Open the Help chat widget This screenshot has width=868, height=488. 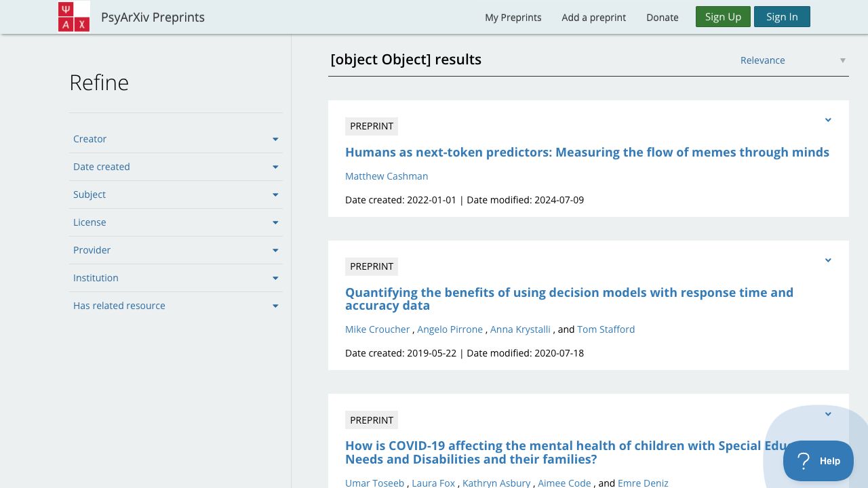pyautogui.click(x=818, y=461)
